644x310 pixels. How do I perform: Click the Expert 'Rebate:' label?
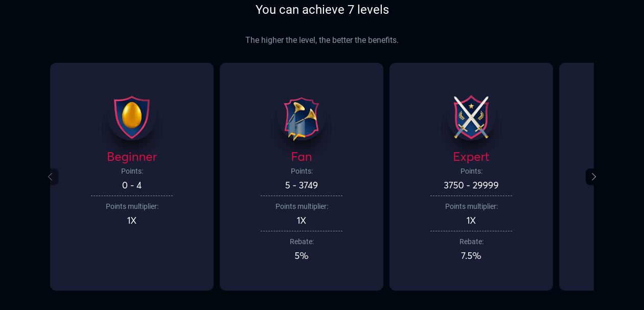[x=471, y=242]
